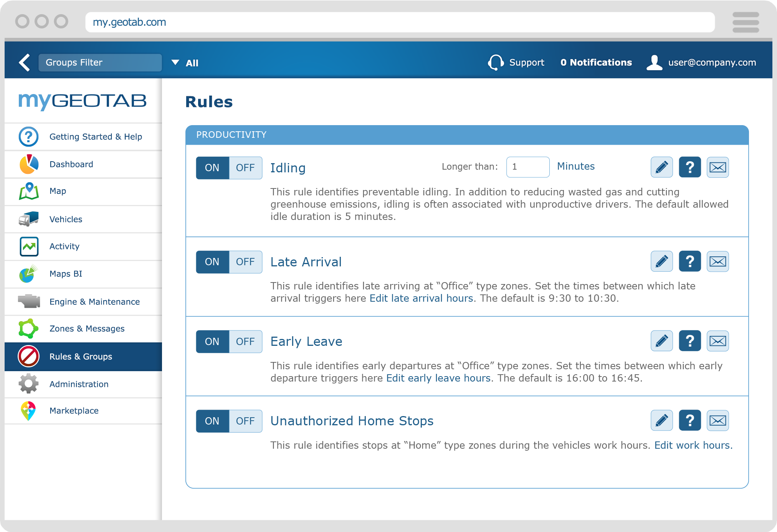This screenshot has height=532, width=777.
Task: Click the Unauthorized Home Stops rule title
Action: coord(352,421)
